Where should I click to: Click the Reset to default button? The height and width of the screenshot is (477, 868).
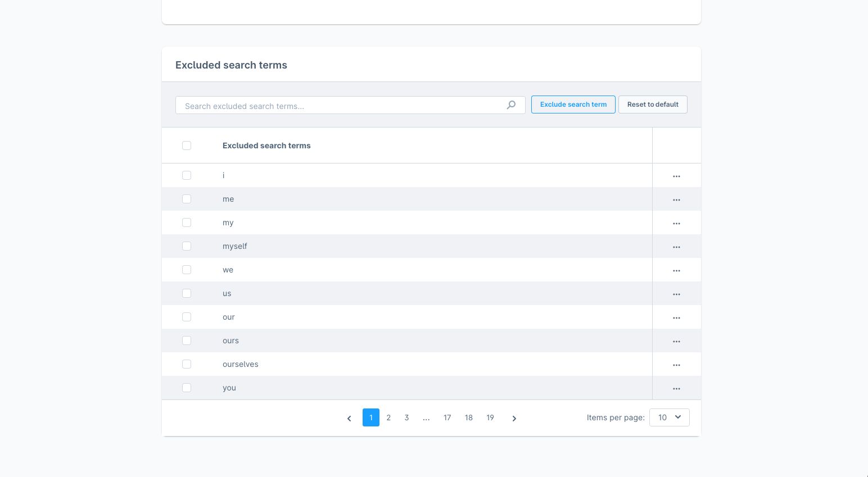tap(653, 105)
